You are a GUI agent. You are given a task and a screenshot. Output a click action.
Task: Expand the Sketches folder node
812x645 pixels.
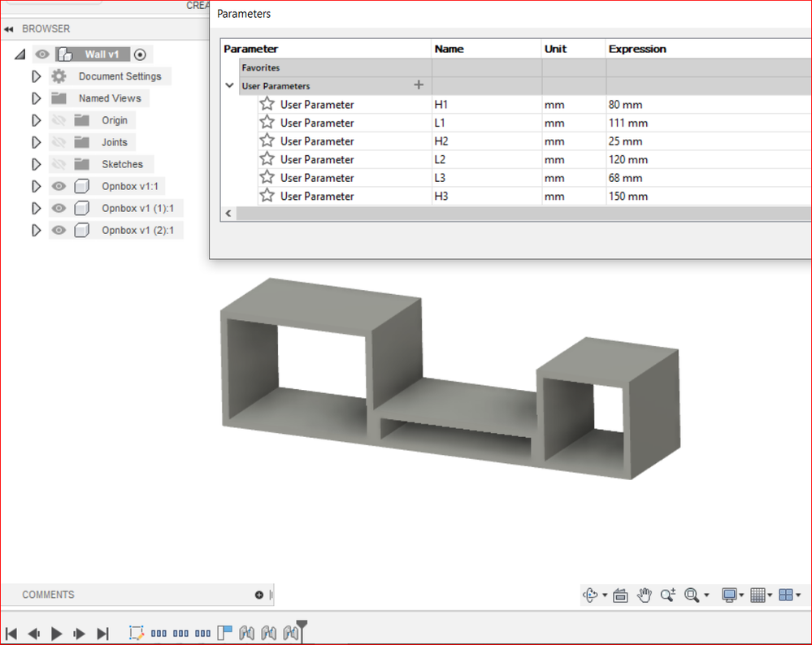pyautogui.click(x=36, y=164)
